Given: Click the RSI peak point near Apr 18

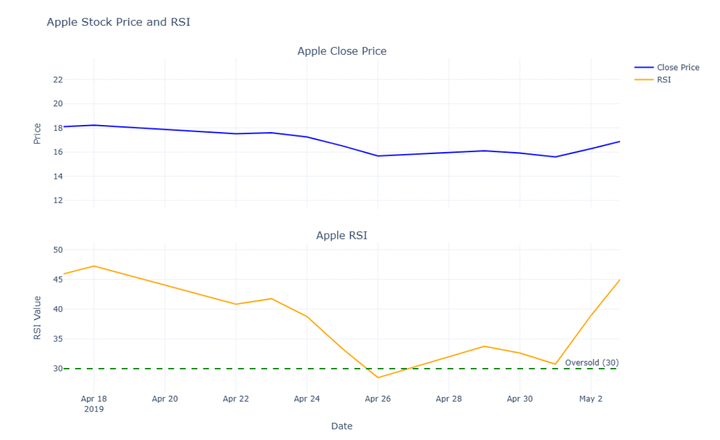Looking at the screenshot, I should 94,266.
